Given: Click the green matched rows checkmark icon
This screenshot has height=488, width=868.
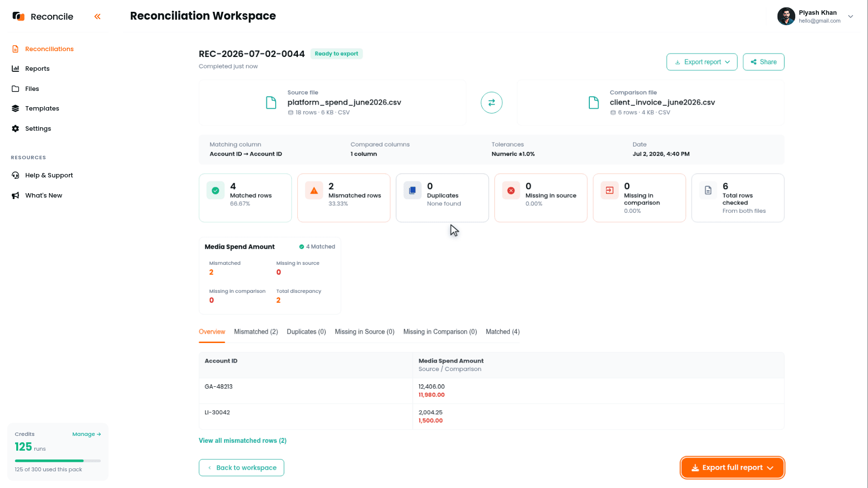Looking at the screenshot, I should (215, 191).
